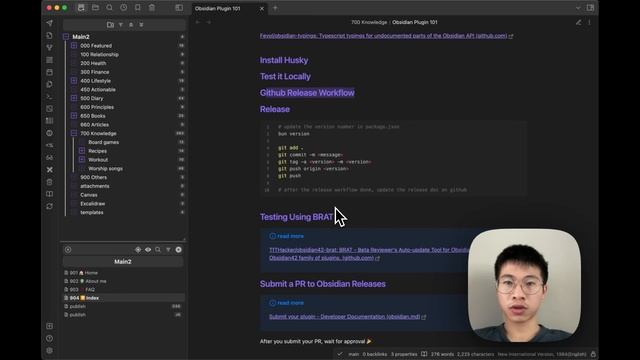Expand the 400 Lifestyle folder
This screenshot has height=360, width=640.
[74, 81]
